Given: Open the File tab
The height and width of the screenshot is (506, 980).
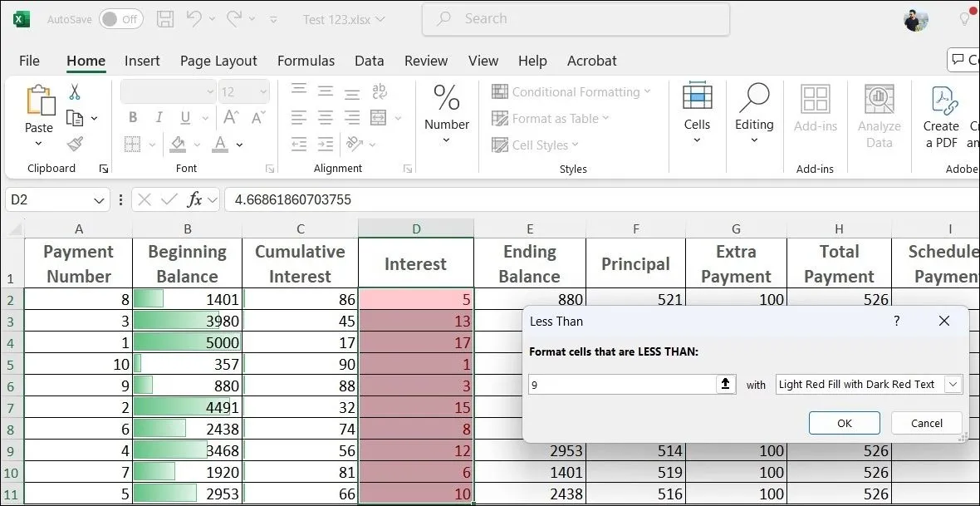Looking at the screenshot, I should [x=29, y=61].
